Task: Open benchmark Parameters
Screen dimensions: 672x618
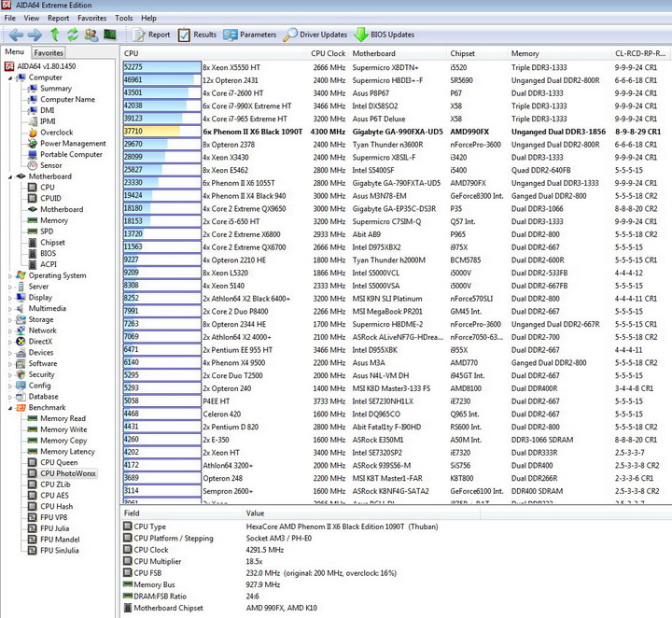Action: 250,35
